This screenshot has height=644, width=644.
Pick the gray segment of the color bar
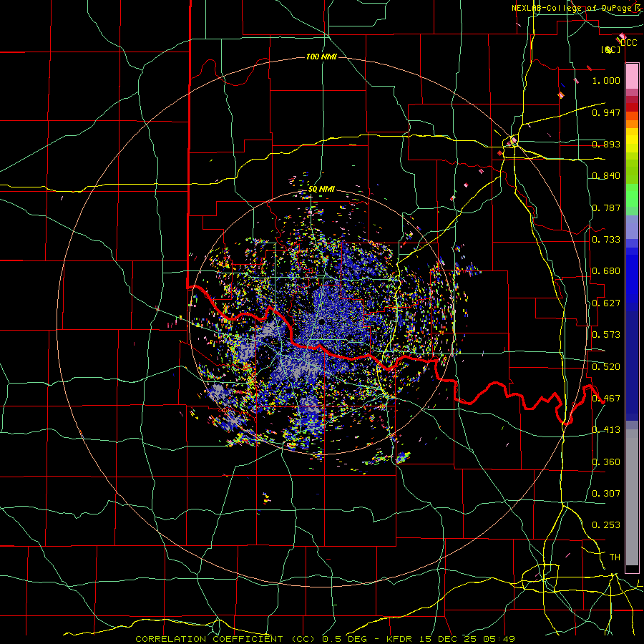[632, 497]
